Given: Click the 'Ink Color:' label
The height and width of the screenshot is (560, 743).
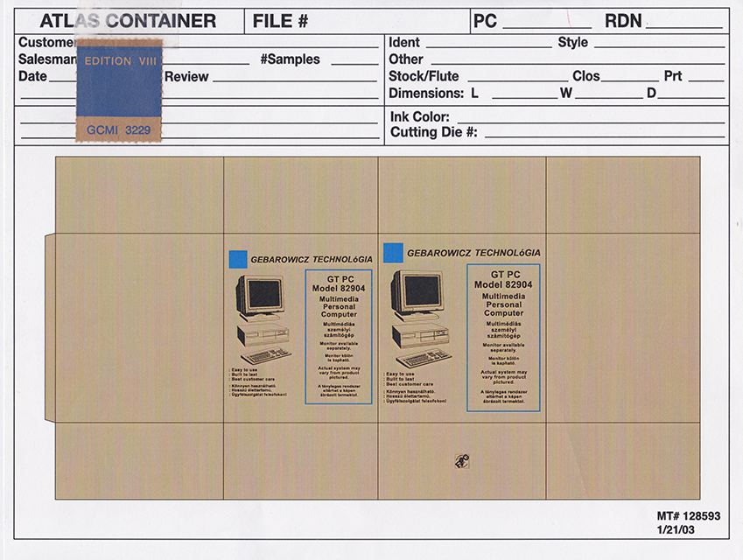Looking at the screenshot, I should (x=420, y=117).
